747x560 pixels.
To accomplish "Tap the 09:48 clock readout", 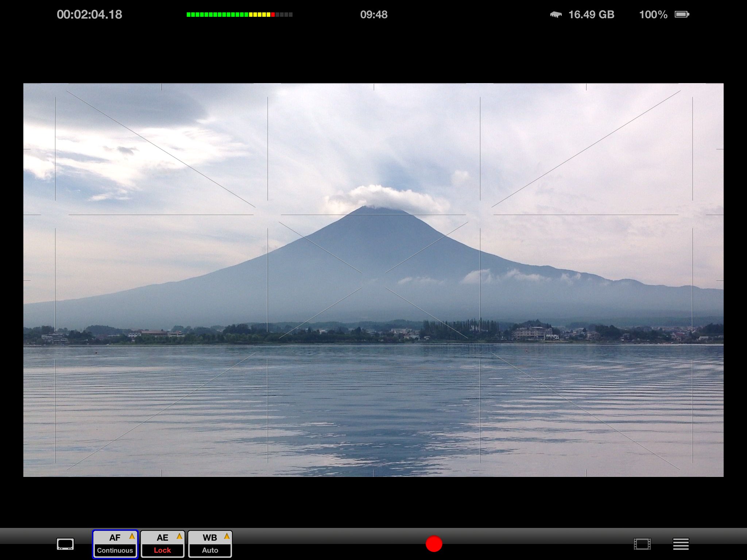I will click(x=374, y=15).
